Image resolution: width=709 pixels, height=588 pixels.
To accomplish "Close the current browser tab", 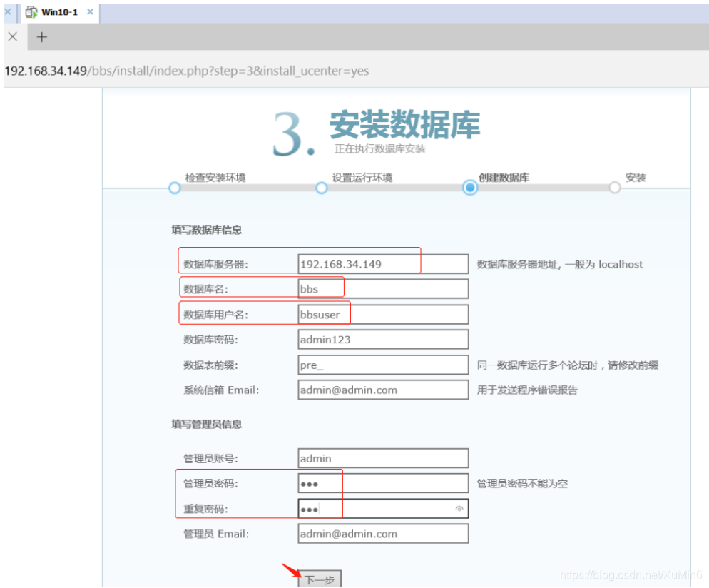I will click(x=13, y=36).
